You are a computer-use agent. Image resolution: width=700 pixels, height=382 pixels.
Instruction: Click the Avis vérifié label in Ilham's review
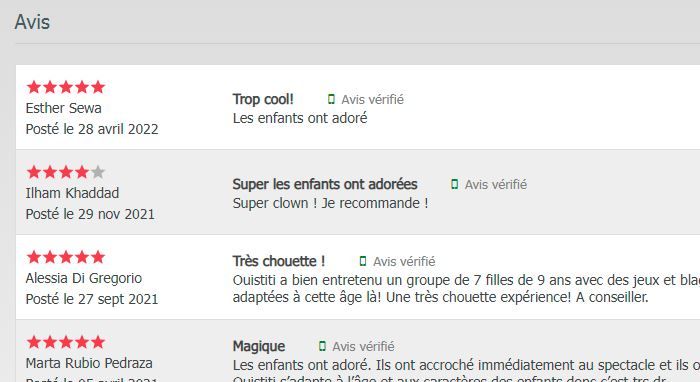496,184
